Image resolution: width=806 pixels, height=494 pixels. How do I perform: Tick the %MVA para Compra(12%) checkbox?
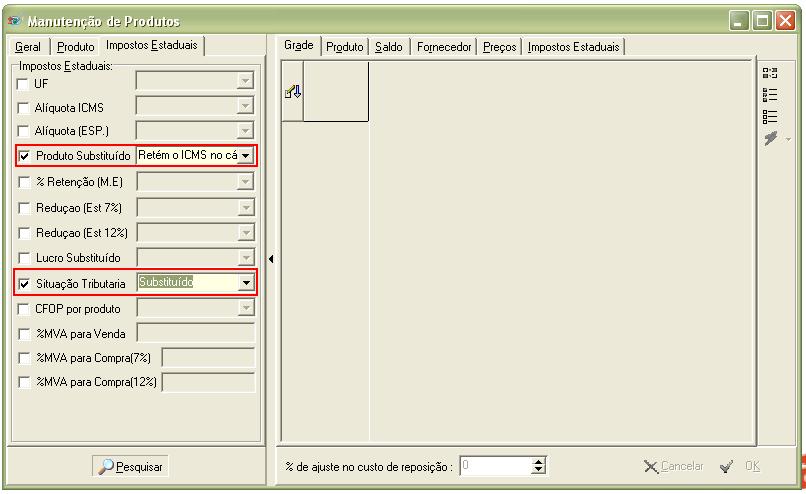pos(24,382)
